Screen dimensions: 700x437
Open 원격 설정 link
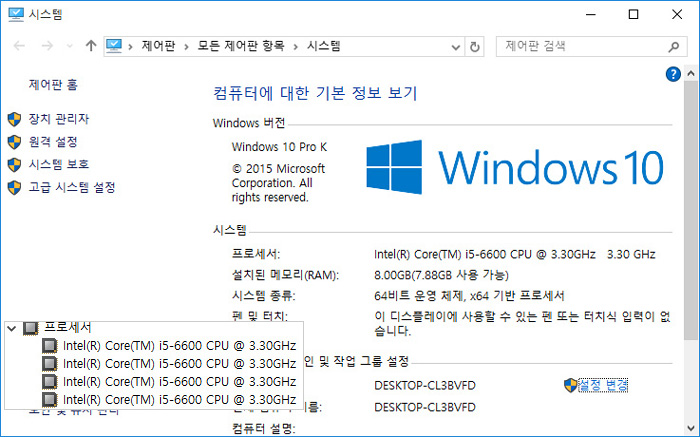(x=53, y=142)
